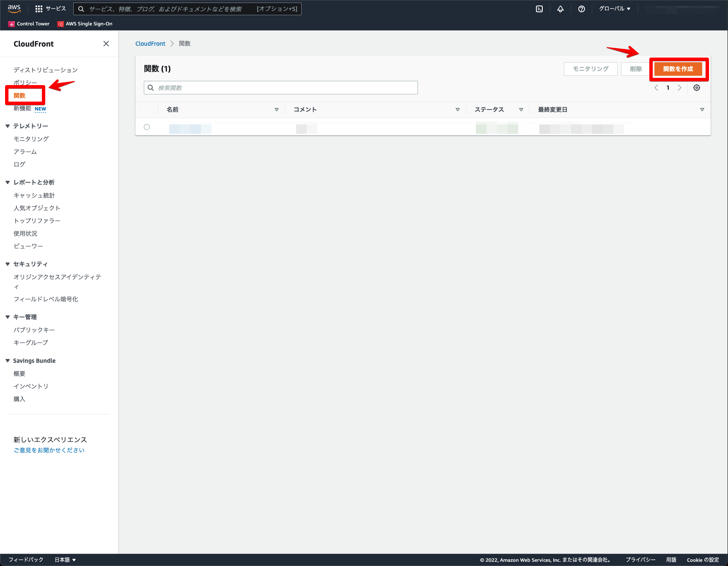The height and width of the screenshot is (566, 728).
Task: Collapse the レポートと分析 section
Action: pos(8,182)
